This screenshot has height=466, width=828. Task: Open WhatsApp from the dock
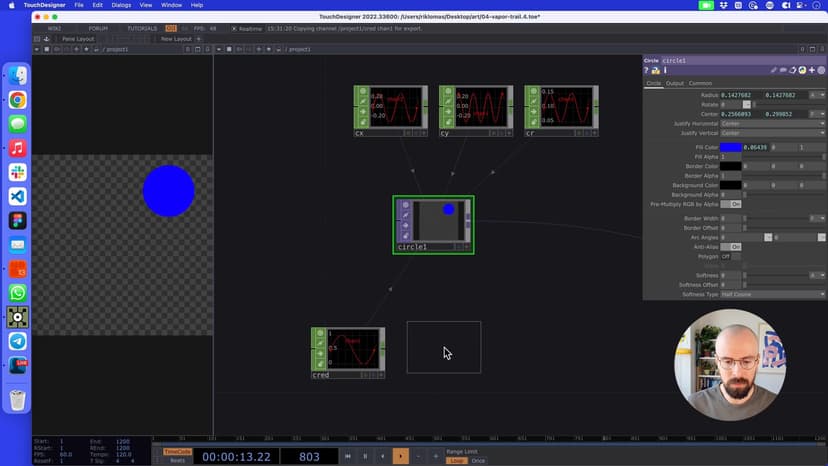pos(17,293)
